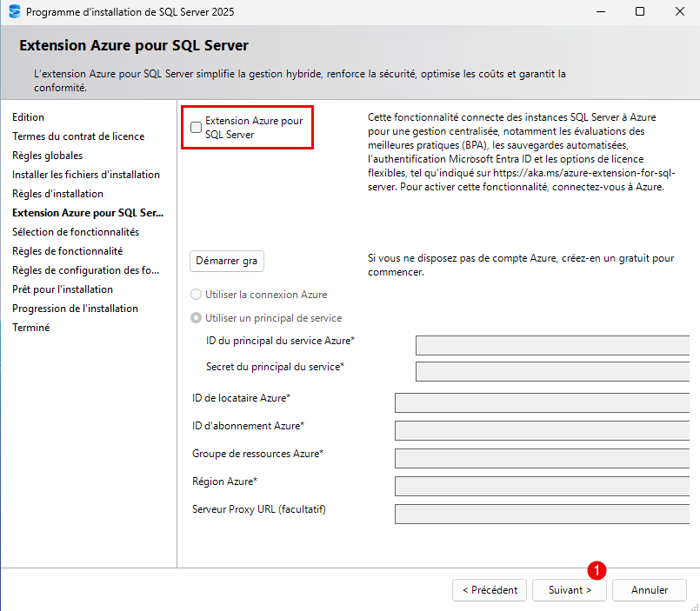Open the Edition step in sidebar
The height and width of the screenshot is (611, 700).
pyautogui.click(x=28, y=117)
